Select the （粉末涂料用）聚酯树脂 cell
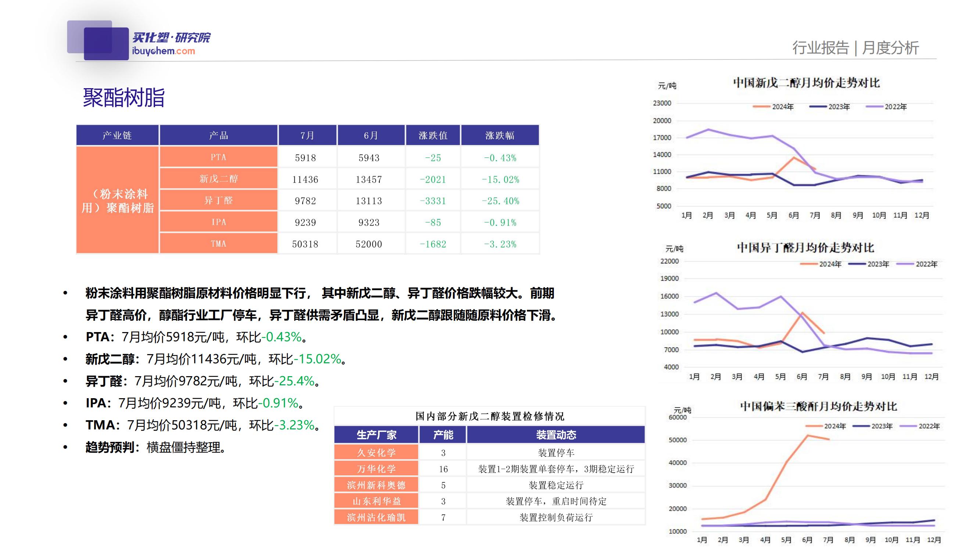The height and width of the screenshot is (551, 980). point(117,200)
